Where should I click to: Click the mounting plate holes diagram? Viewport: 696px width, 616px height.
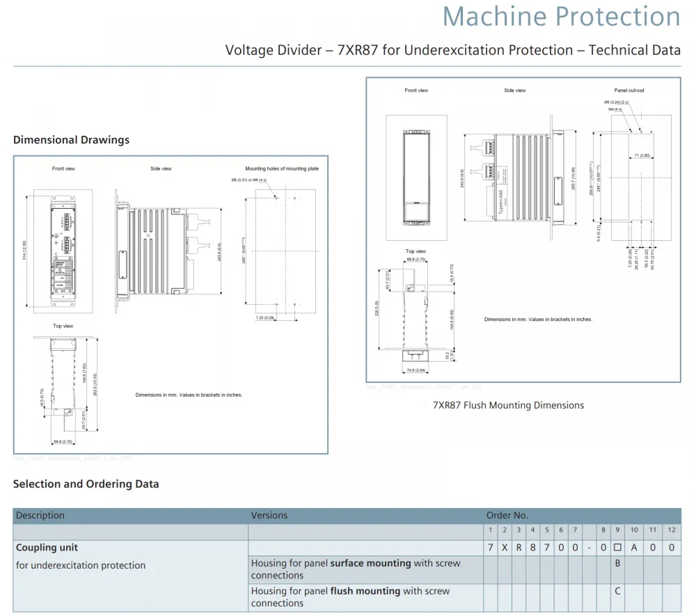pyautogui.click(x=280, y=252)
